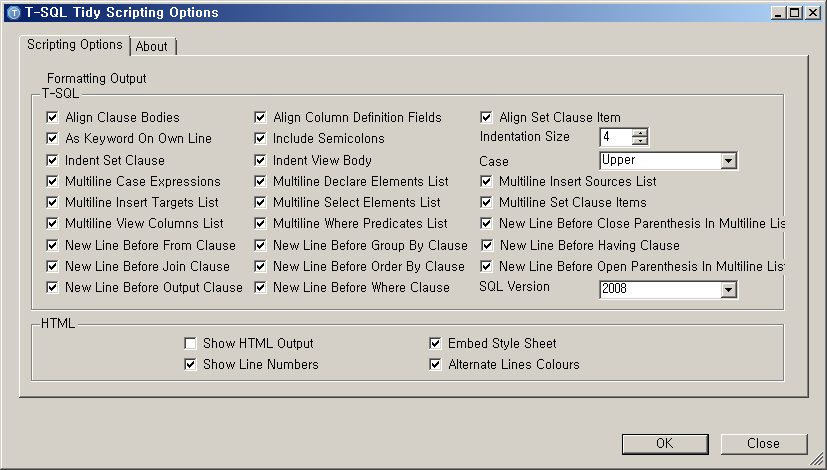Close the window with title bar X
Screen dimensions: 827x470
[x=813, y=13]
